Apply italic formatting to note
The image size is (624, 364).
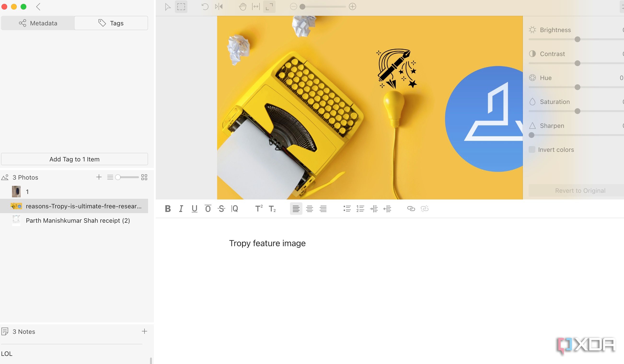coord(181,209)
